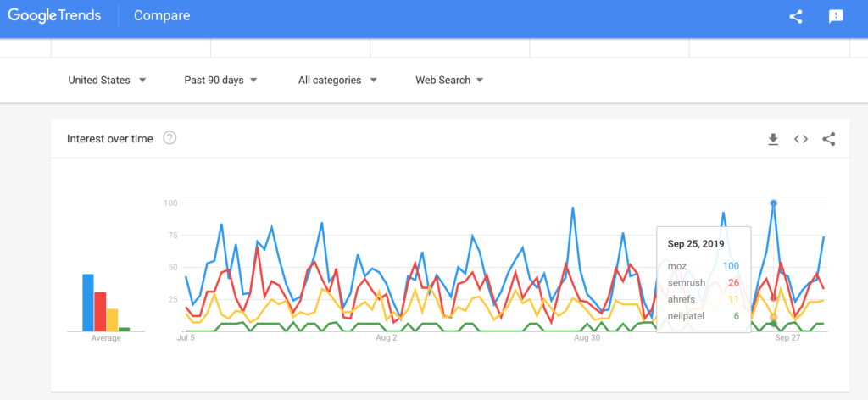This screenshot has height=400, width=868.
Task: Click the Interest over time heading
Action: (109, 139)
